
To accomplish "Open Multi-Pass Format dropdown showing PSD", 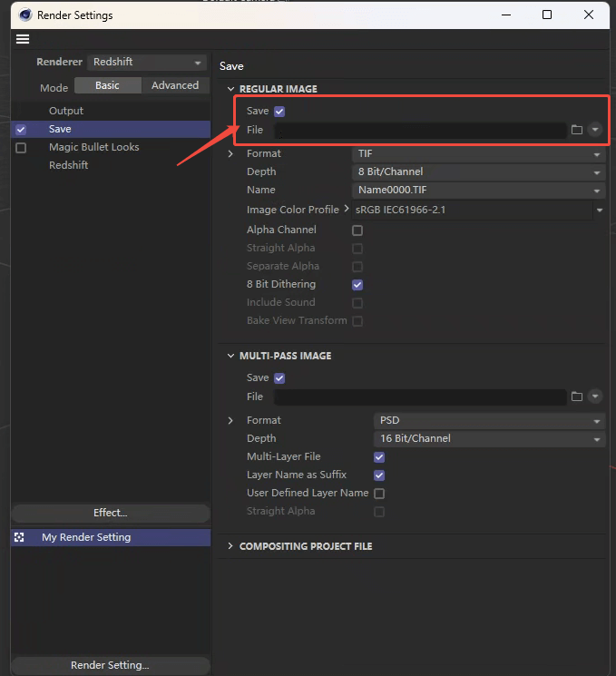I will click(x=490, y=420).
